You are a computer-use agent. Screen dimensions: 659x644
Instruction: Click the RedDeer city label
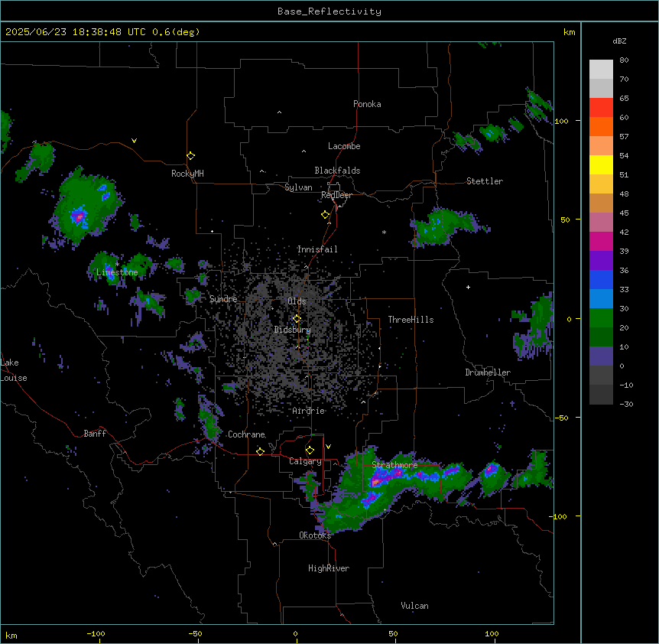tap(336, 195)
